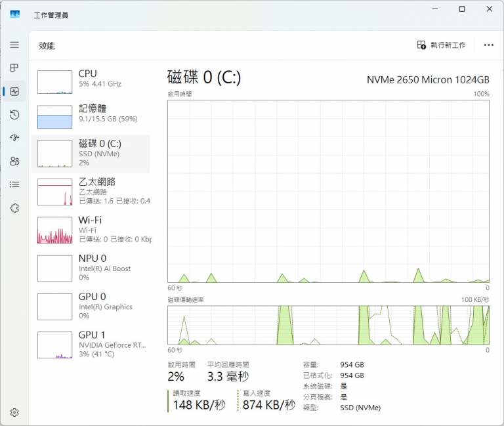Image resolution: width=504 pixels, height=426 pixels.
Task: Open the Users page icon
Action: [14, 161]
